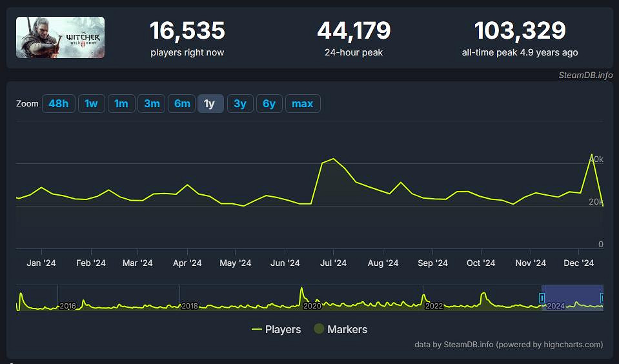Click the December '24 spike on the line
619x364 pixels.
click(x=591, y=155)
